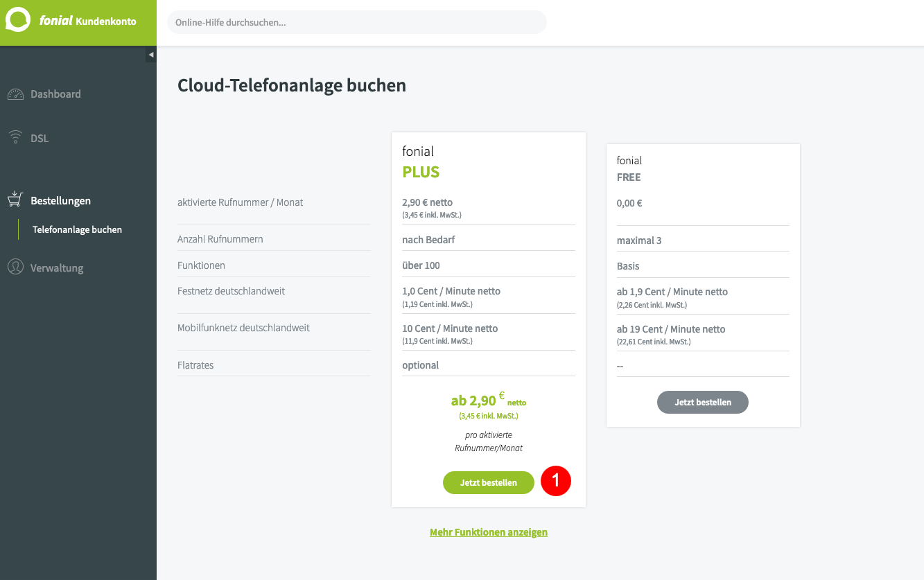Open Dashboard via its speedometer icon
This screenshot has height=580, width=924.
(x=15, y=94)
